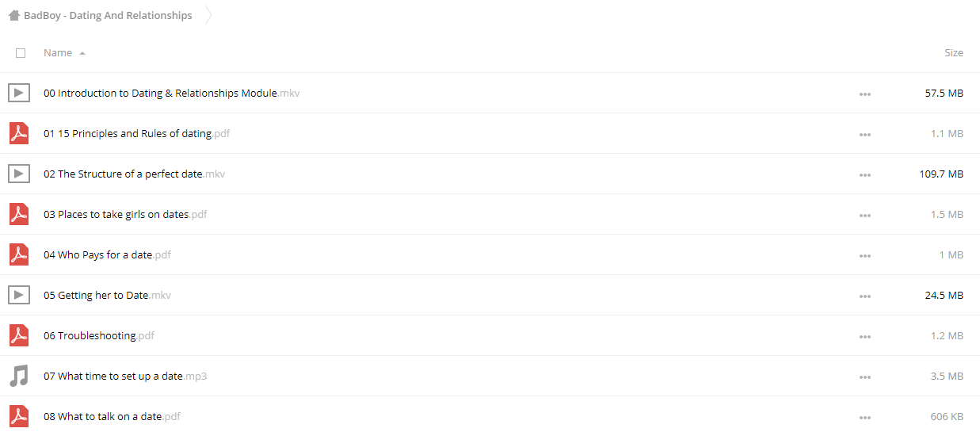980x432 pixels.
Task: Sort files by Name column header
Action: (58, 52)
